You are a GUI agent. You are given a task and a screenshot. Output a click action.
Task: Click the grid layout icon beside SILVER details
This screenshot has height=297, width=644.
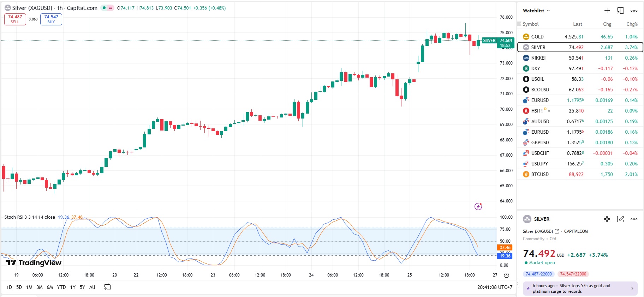[607, 219]
